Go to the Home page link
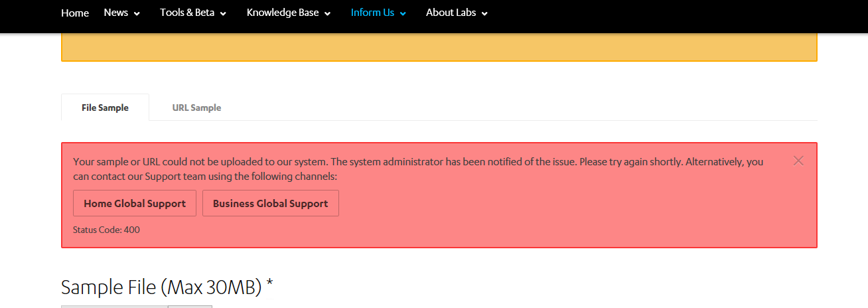Viewport: 868px width, 308px height. coord(75,13)
